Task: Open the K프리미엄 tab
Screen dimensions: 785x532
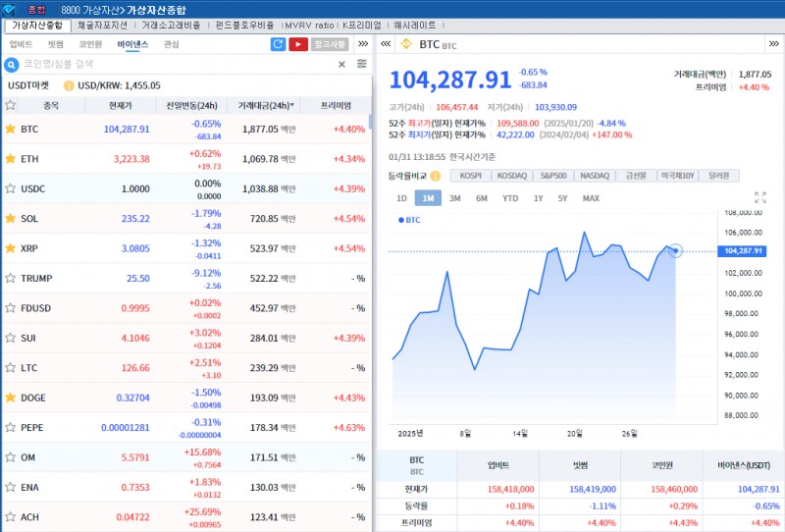Action: pyautogui.click(x=362, y=26)
